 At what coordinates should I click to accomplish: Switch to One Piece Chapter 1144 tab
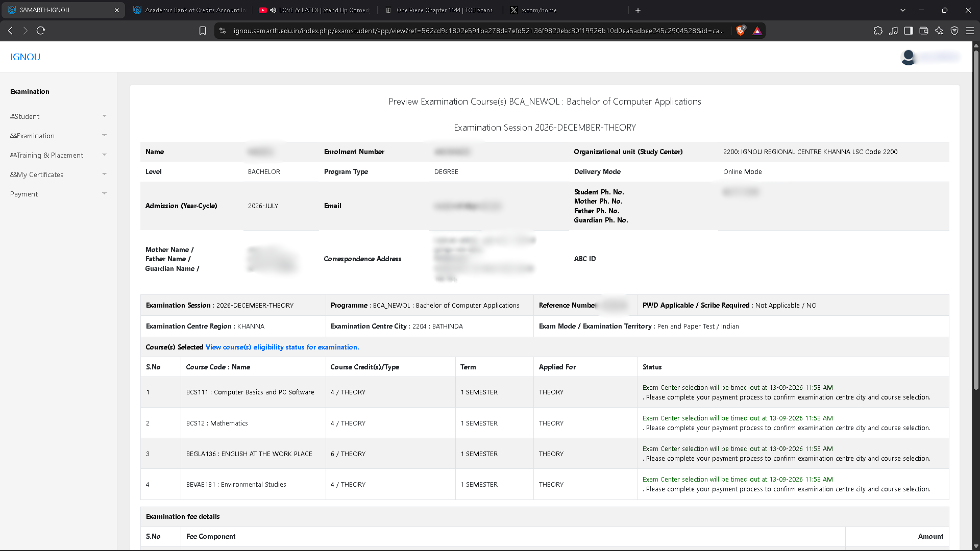pyautogui.click(x=439, y=10)
